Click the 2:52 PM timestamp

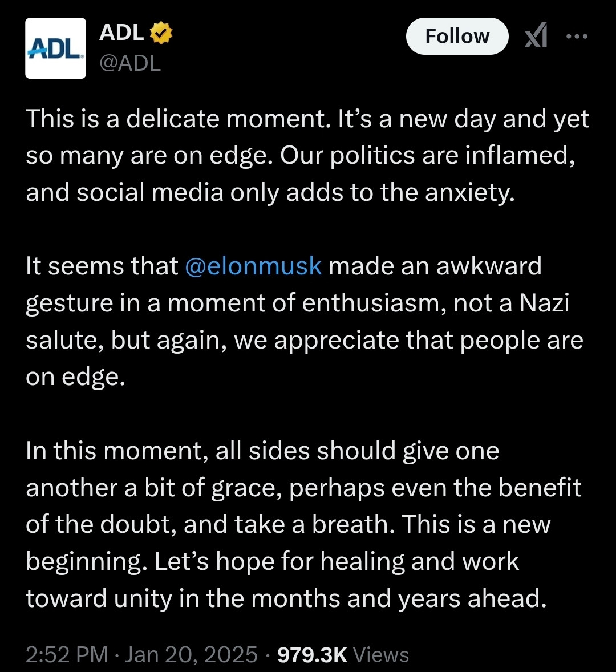[67, 654]
